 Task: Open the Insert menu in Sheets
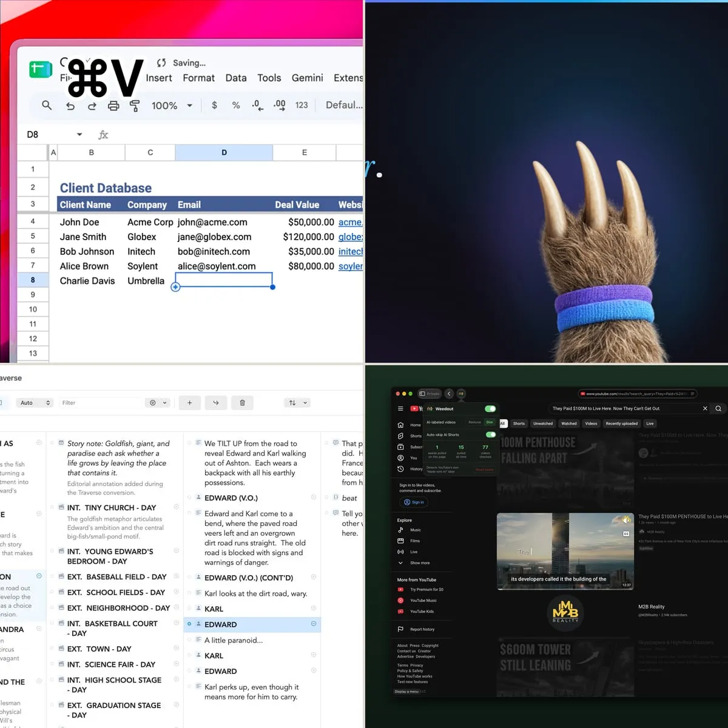159,78
